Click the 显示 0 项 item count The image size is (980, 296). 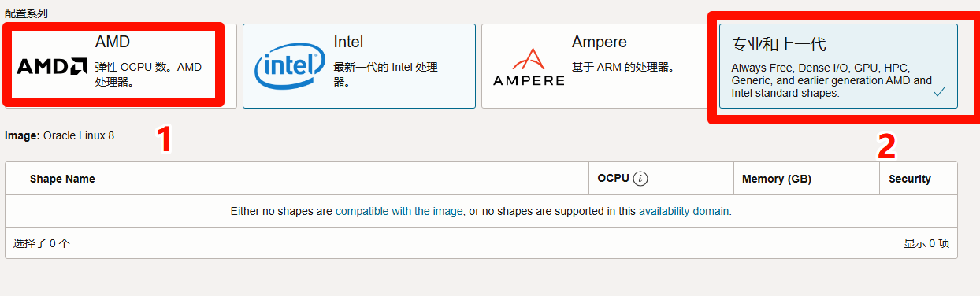pyautogui.click(x=926, y=243)
